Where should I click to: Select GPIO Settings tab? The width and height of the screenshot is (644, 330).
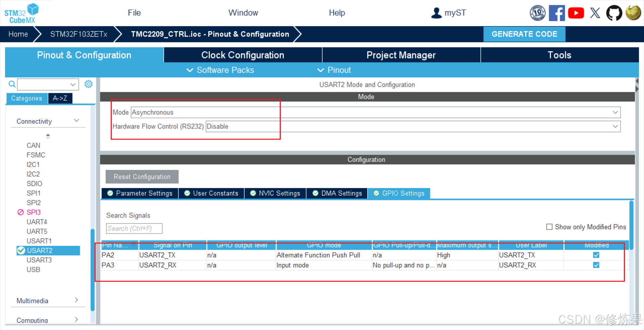click(x=399, y=193)
